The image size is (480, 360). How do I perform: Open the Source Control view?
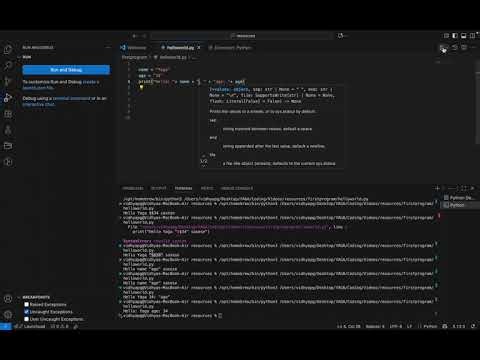pyautogui.click(x=8, y=82)
